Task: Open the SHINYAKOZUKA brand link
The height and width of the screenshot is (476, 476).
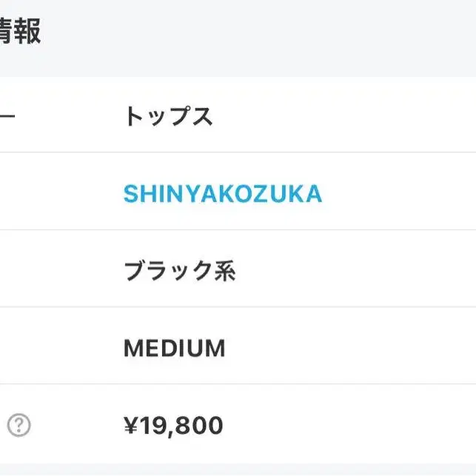Action: click(223, 194)
